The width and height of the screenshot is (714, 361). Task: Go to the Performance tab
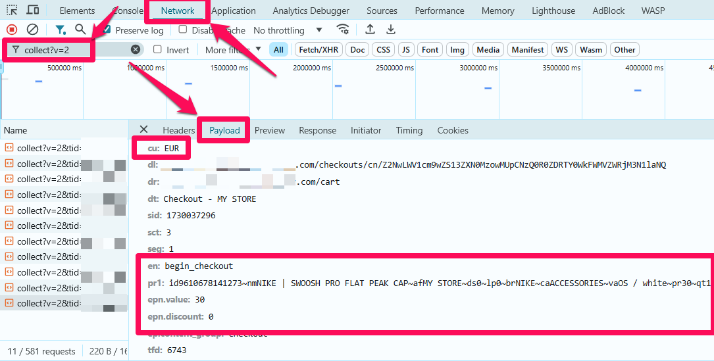coord(439,10)
